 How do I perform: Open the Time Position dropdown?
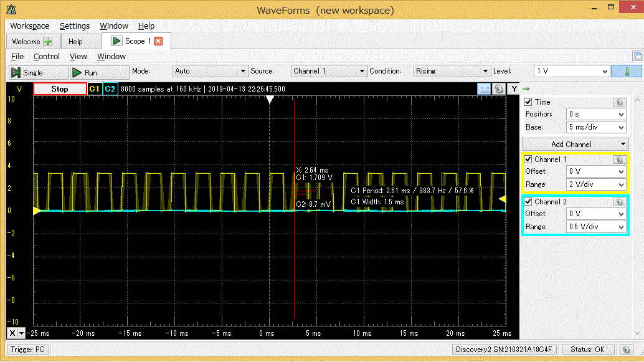click(596, 114)
